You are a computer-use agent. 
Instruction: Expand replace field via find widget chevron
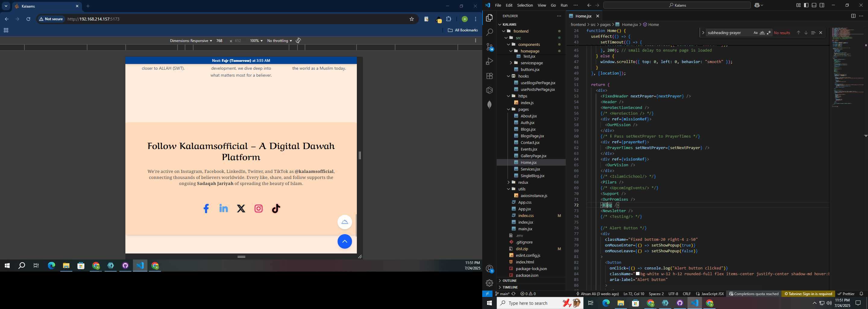point(703,33)
